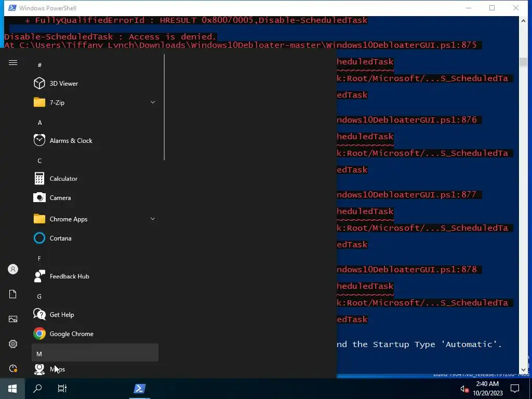Open Cortana from Start menu
The image size is (532, 399).
(95, 238)
